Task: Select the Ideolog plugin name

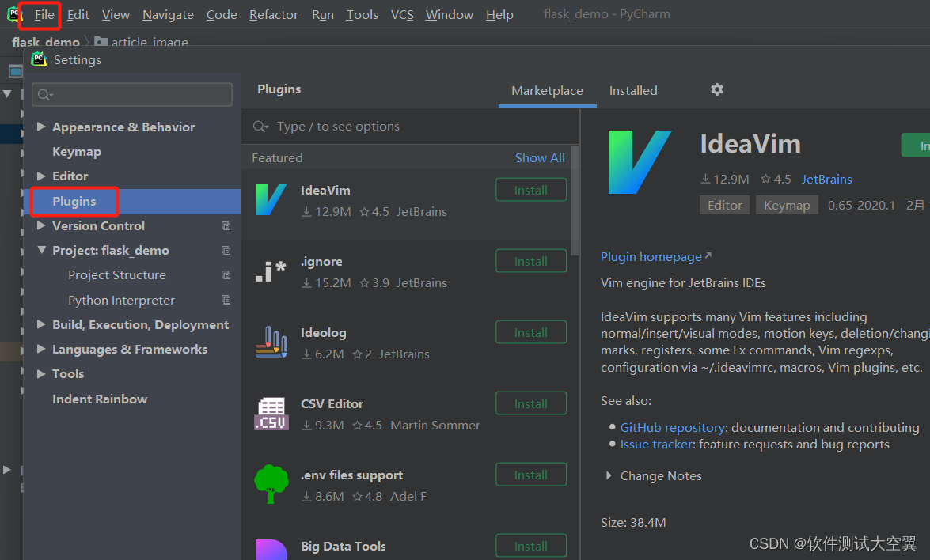Action: 323,332
